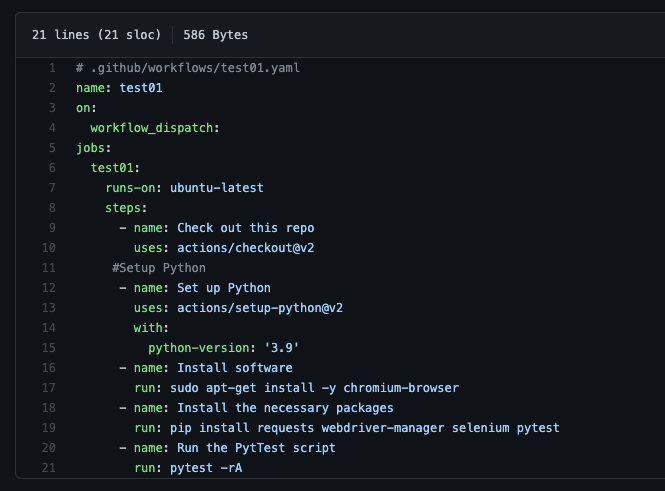Click the '#Setup Python' comment
The width and height of the screenshot is (665, 491).
pyautogui.click(x=159, y=268)
